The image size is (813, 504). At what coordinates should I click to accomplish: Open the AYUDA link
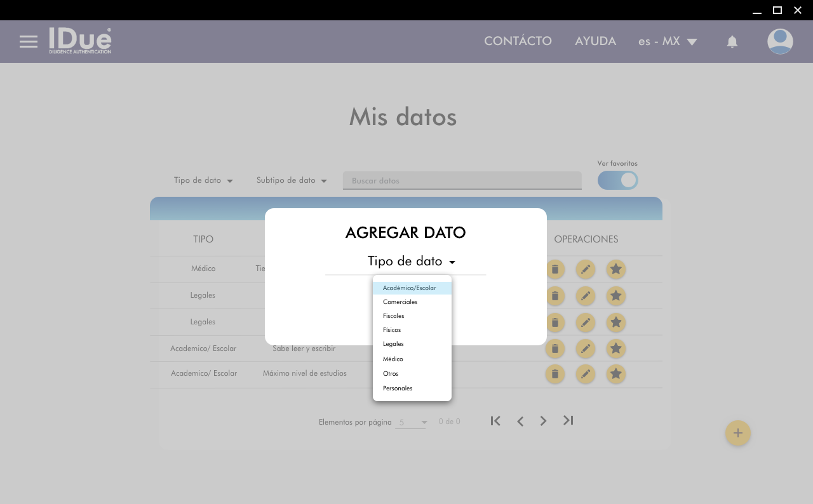pos(595,41)
